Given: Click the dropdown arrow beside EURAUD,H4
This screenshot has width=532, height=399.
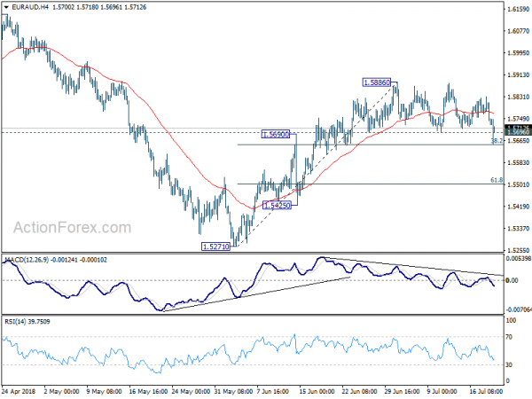Looking at the screenshot, I should 6,7.
